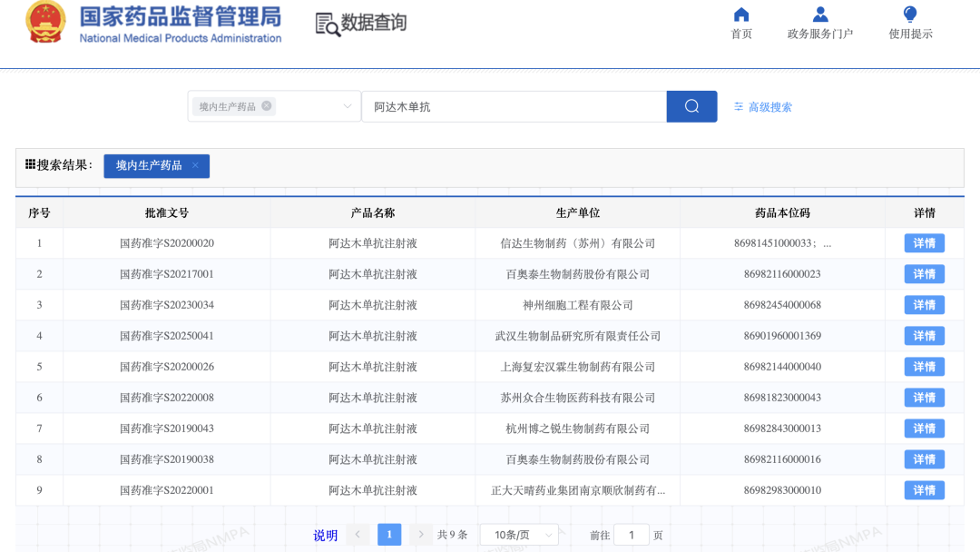980x552 pixels.
Task: Open 详情 for 信达生物制药 row
Action: (x=925, y=243)
